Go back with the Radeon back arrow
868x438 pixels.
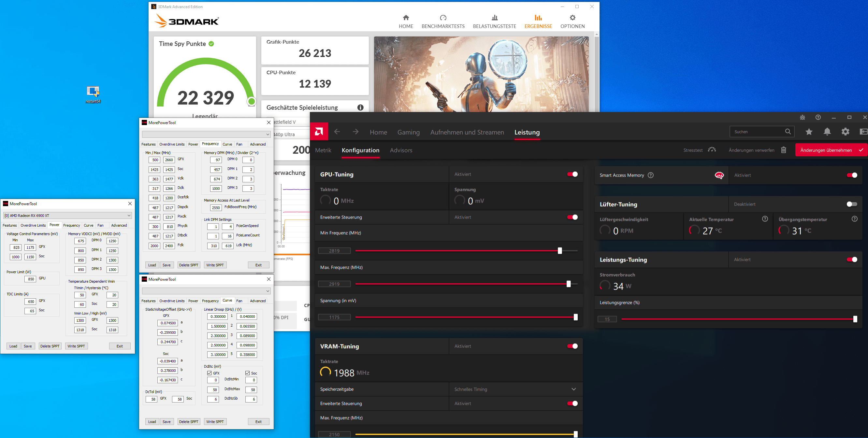click(x=337, y=132)
